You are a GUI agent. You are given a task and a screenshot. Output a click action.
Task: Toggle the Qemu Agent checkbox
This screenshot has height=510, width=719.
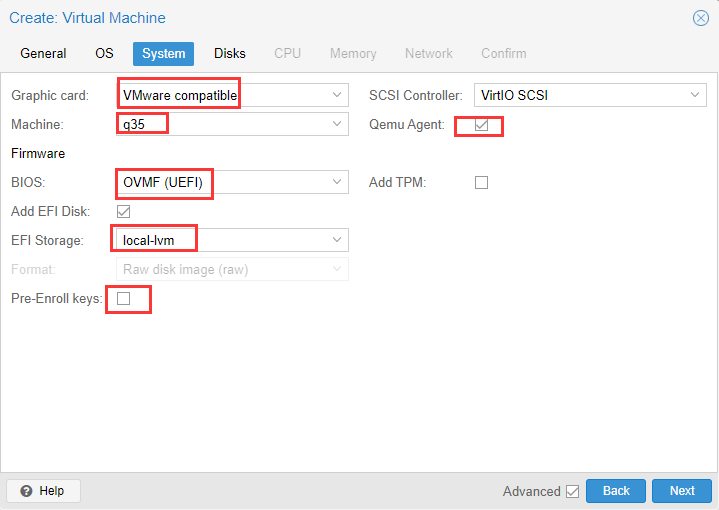[x=481, y=125]
